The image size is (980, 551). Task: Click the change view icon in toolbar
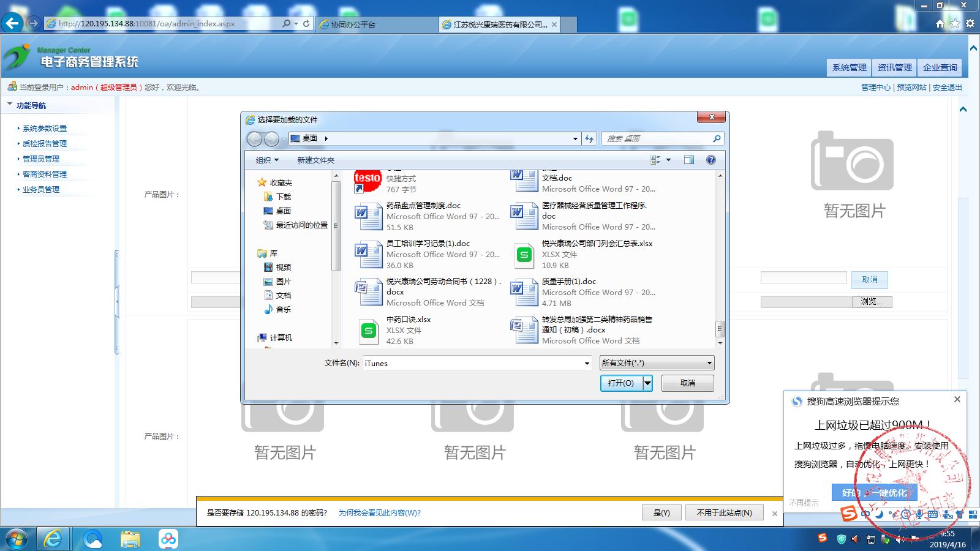coord(655,160)
